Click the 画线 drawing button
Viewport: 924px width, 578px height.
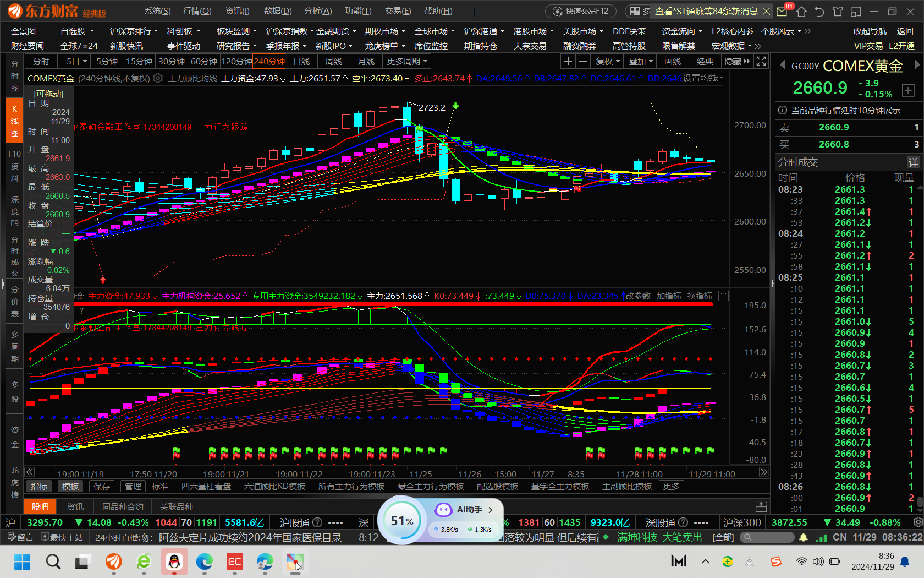click(673, 61)
